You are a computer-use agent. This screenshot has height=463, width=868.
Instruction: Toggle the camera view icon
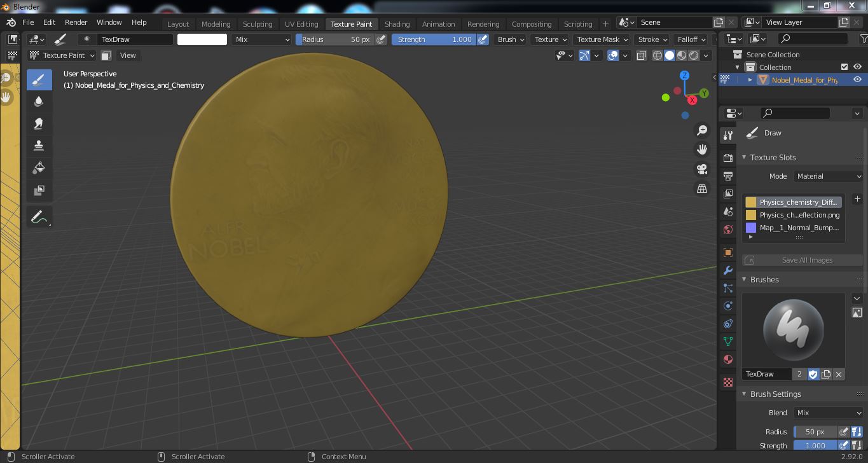(702, 169)
